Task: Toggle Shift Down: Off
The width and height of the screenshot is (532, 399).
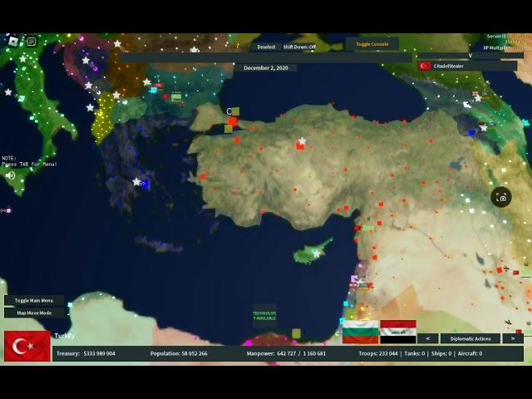Action: pyautogui.click(x=299, y=47)
